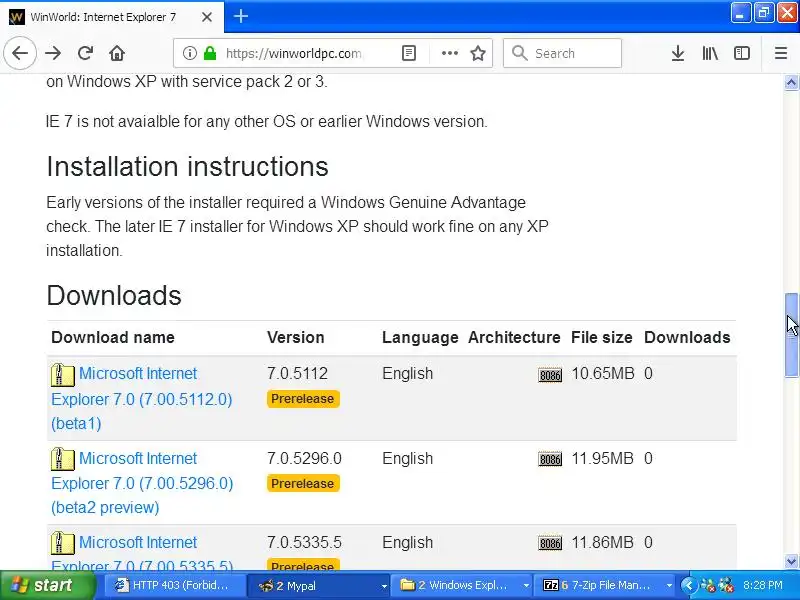Show site information icon in address bar
Screen dimensions: 800x600
tap(189, 53)
